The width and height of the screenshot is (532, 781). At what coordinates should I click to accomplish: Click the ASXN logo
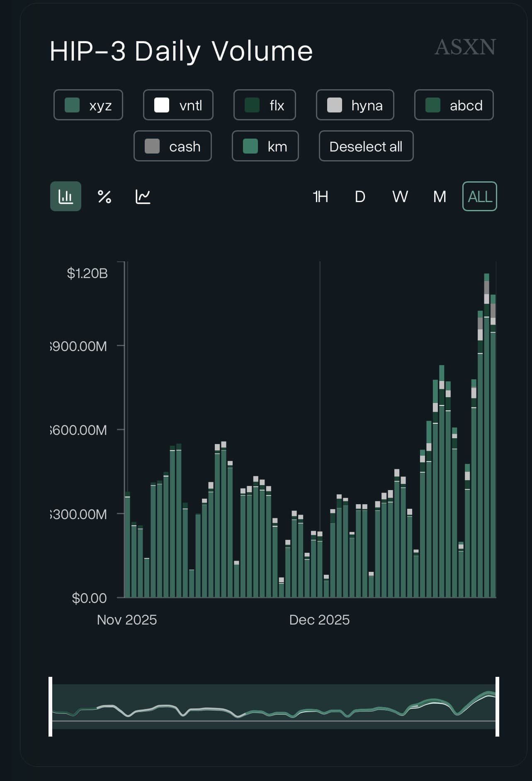point(465,47)
